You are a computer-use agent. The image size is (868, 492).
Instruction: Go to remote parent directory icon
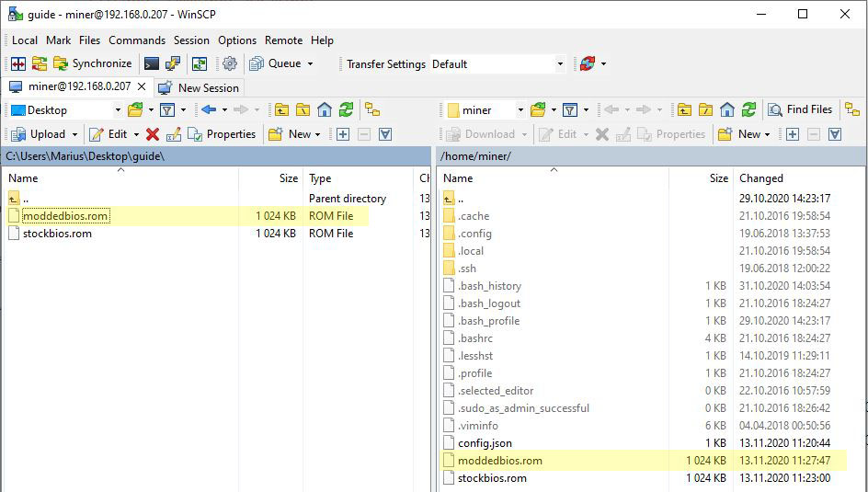(x=684, y=109)
